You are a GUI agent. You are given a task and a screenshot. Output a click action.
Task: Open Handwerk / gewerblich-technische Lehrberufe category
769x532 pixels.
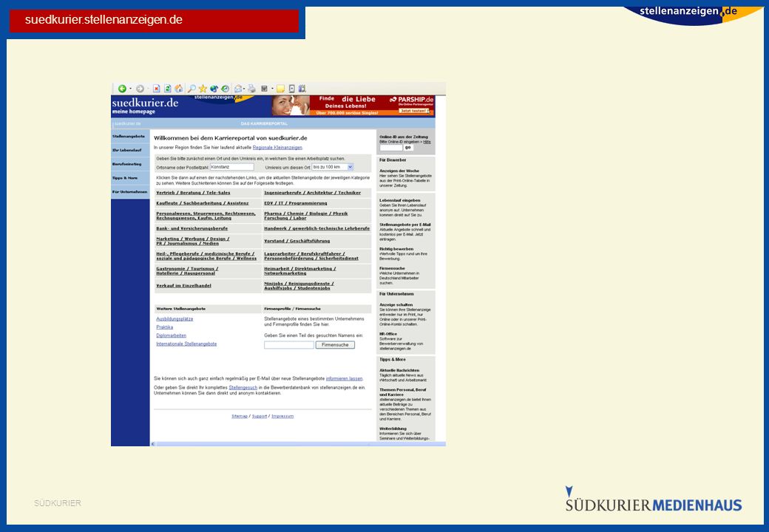pos(316,228)
